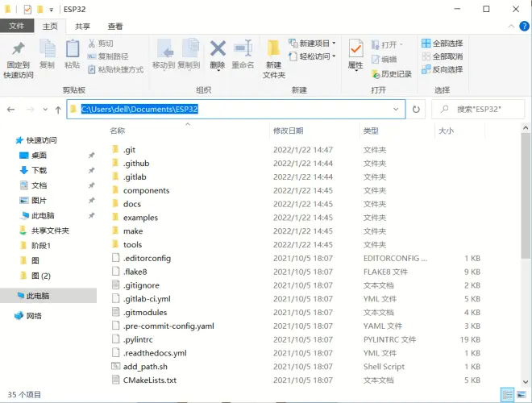Sort by the Name (名称) column header
This screenshot has height=403, width=532.
pos(118,131)
